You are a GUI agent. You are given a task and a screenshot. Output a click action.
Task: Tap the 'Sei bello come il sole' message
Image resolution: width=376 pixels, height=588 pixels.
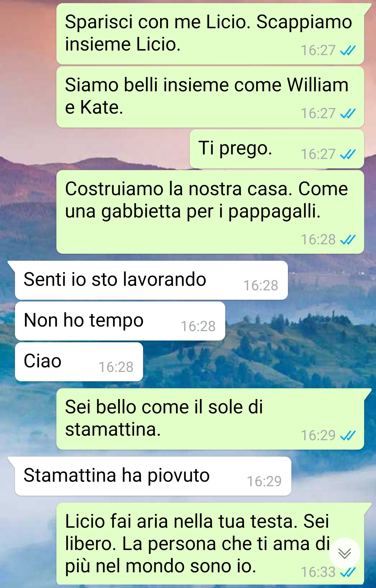click(x=210, y=419)
